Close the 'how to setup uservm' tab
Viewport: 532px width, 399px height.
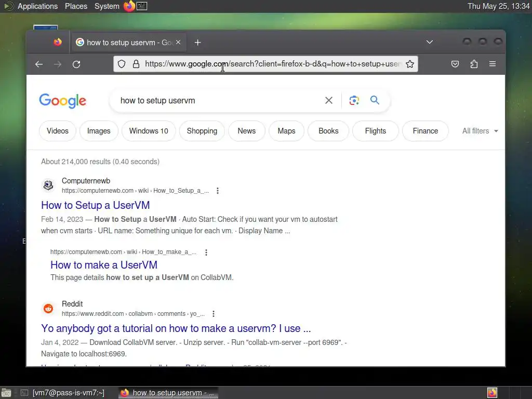click(x=178, y=42)
